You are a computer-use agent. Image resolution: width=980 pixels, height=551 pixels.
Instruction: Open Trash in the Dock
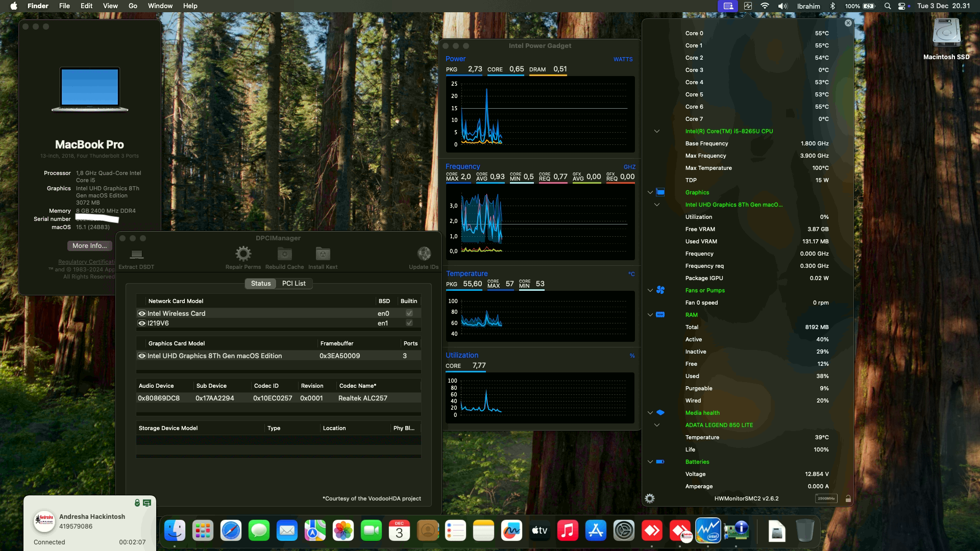(805, 531)
